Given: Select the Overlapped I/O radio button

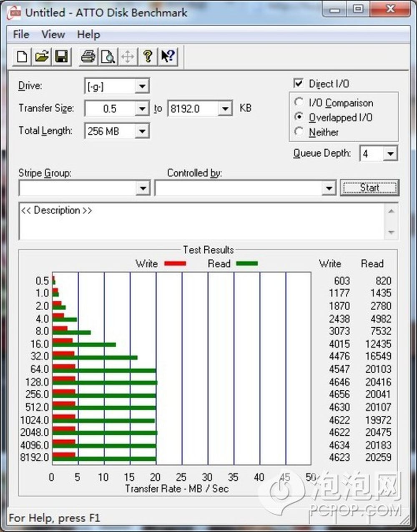Looking at the screenshot, I should click(x=299, y=117).
